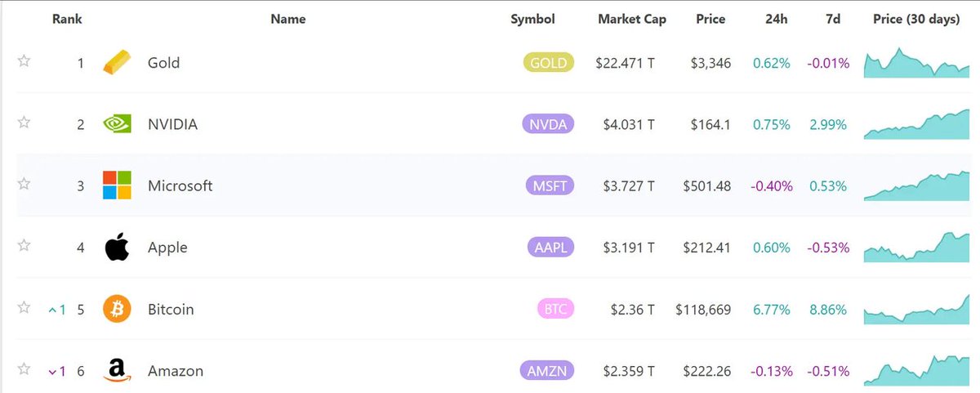The width and height of the screenshot is (980, 393).
Task: Sort table by Market Cap column
Action: click(x=631, y=20)
